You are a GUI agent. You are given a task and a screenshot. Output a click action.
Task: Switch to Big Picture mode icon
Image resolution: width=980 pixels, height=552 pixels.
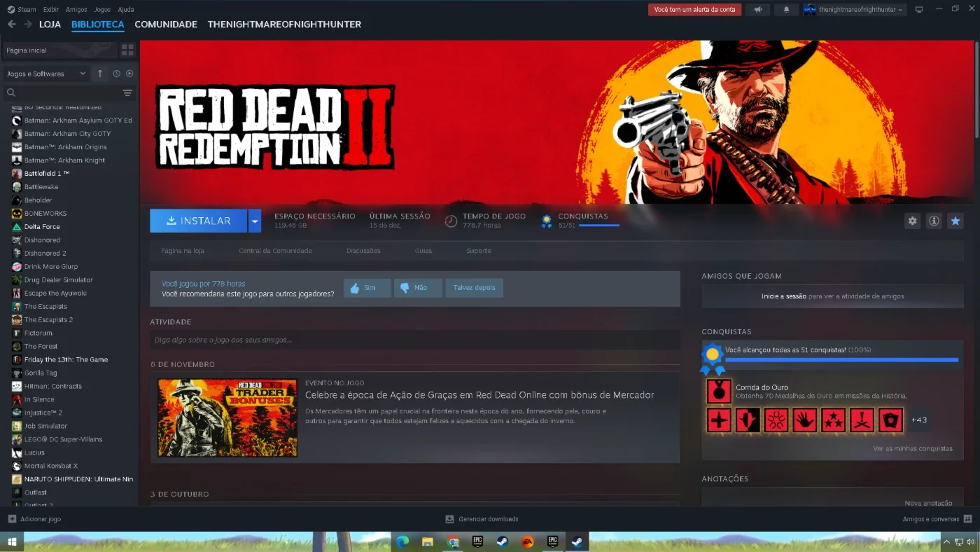(x=919, y=10)
